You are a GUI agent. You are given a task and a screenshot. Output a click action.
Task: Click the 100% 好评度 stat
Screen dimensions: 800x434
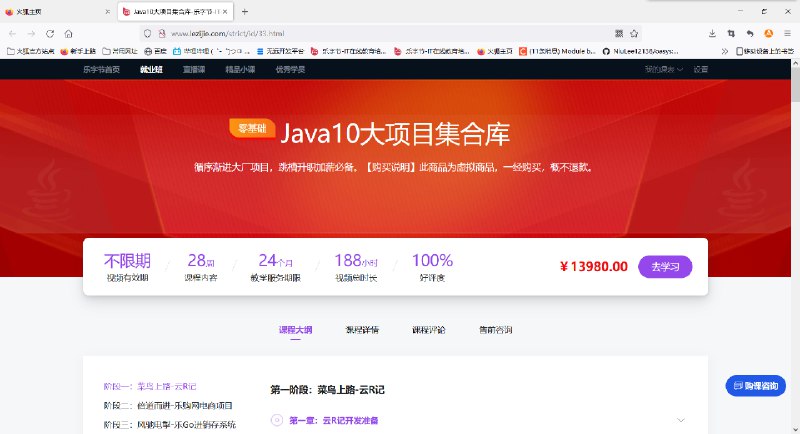(432, 268)
